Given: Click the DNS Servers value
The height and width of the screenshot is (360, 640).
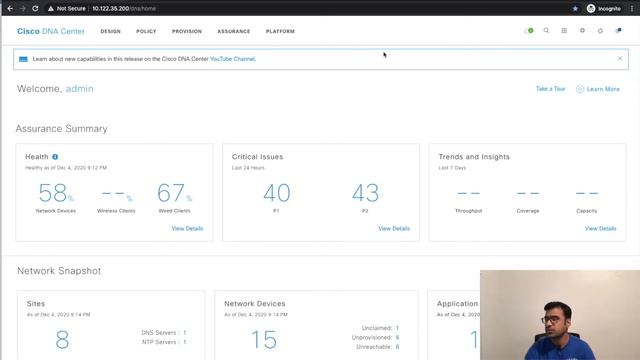Looking at the screenshot, I should point(184,333).
